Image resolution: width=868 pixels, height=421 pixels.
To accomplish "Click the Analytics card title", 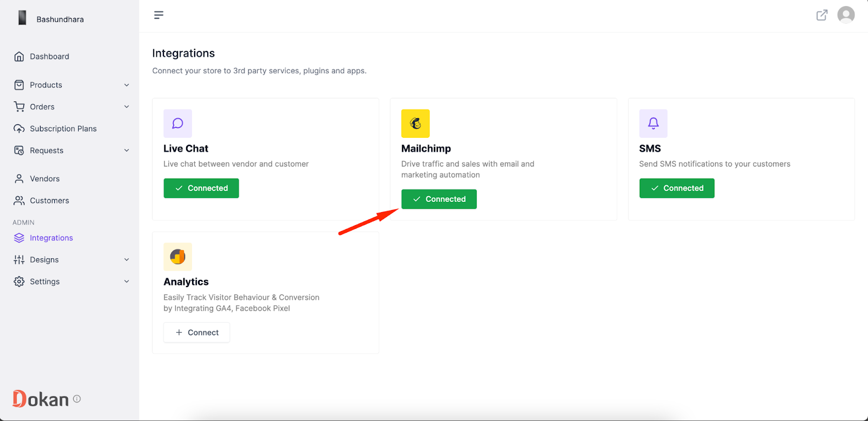I will coord(186,282).
